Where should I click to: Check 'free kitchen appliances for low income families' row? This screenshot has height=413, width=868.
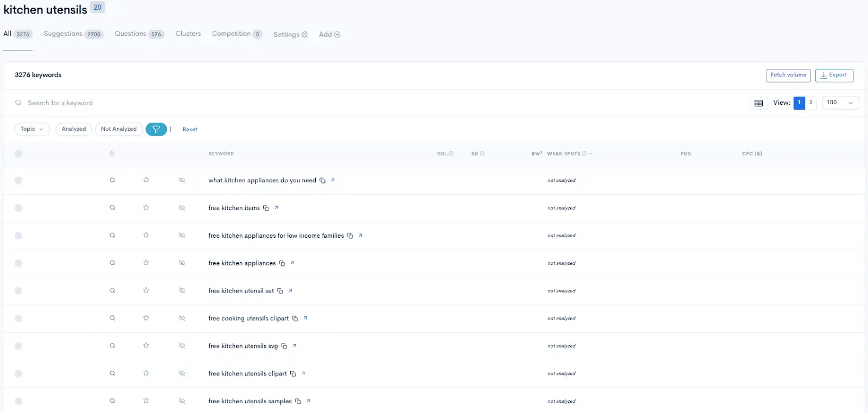18,236
